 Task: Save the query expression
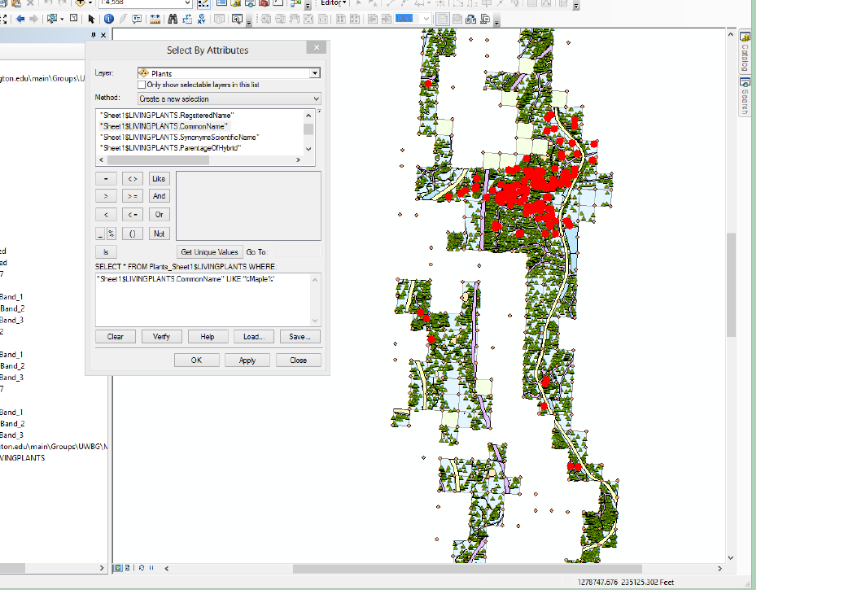[x=300, y=337]
